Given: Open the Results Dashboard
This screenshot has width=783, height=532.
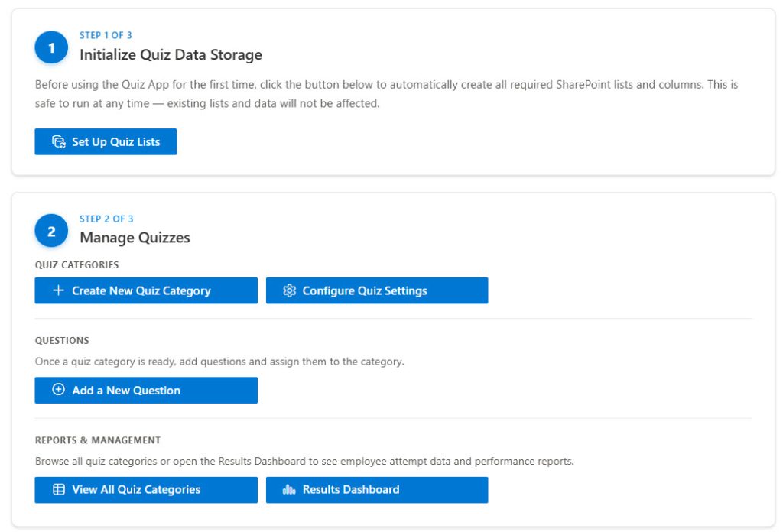Looking at the screenshot, I should pyautogui.click(x=377, y=490).
